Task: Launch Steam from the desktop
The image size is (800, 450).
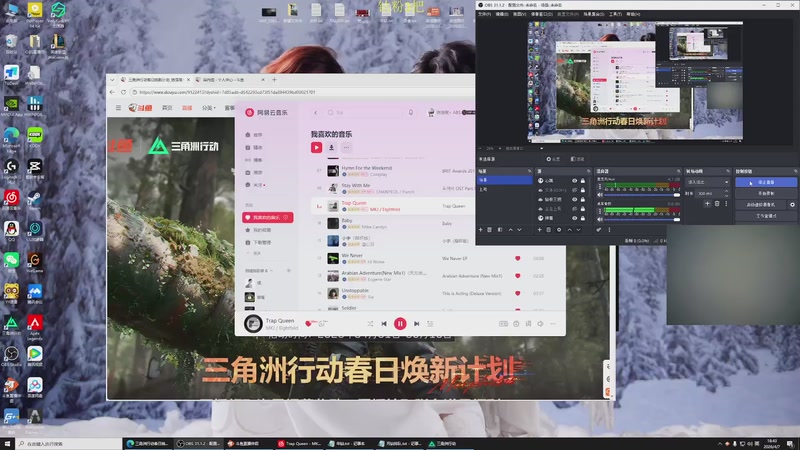Action: [x=35, y=201]
